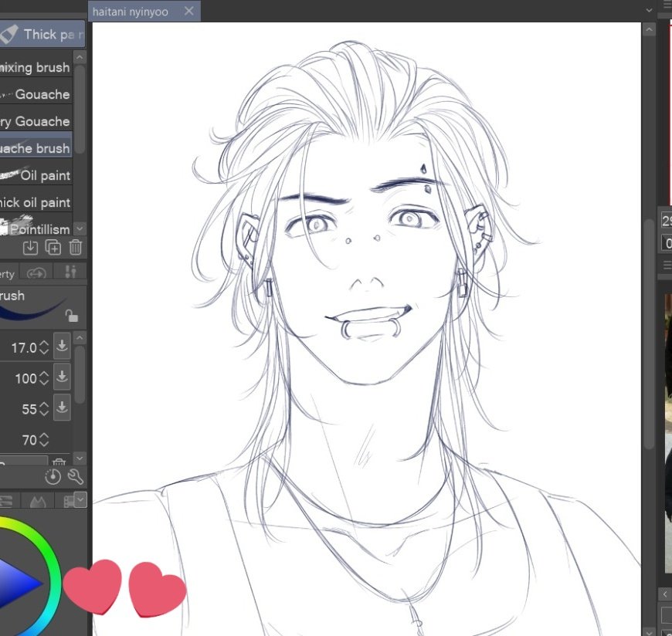Open the dynamics button beside 17.0
Viewport: 672px width, 636px height.
pyautogui.click(x=62, y=346)
